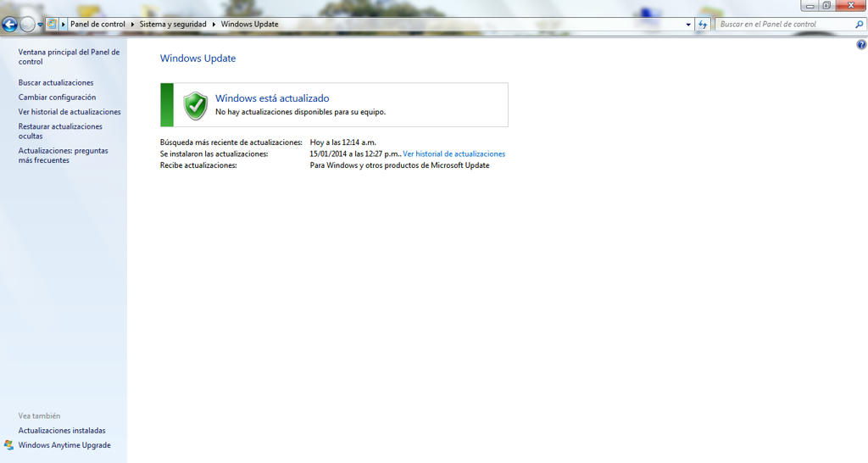
Task: Open Actualizaciones: preguntas más frecuentes
Action: coord(63,155)
